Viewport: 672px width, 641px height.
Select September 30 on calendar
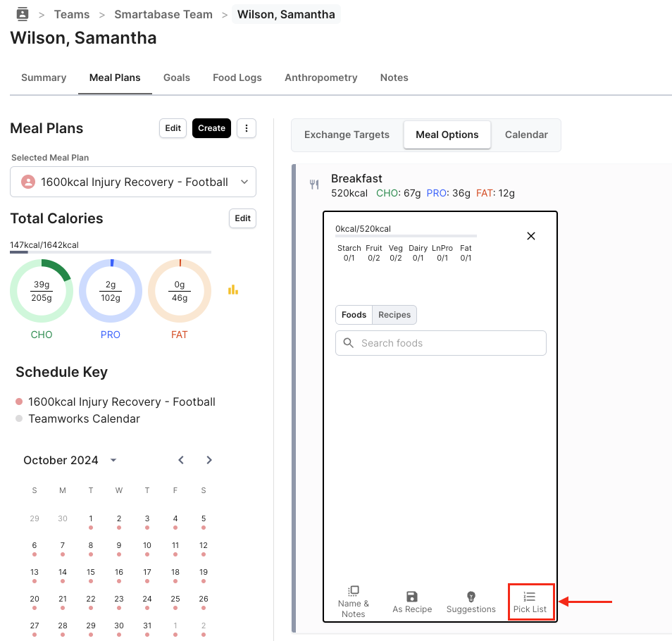click(x=63, y=518)
